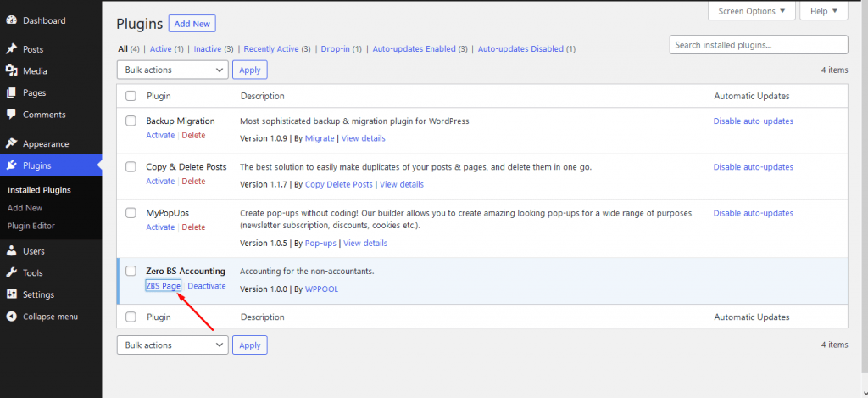The width and height of the screenshot is (868, 398).
Task: Open Dashboard via its gauge icon
Action: (12, 20)
